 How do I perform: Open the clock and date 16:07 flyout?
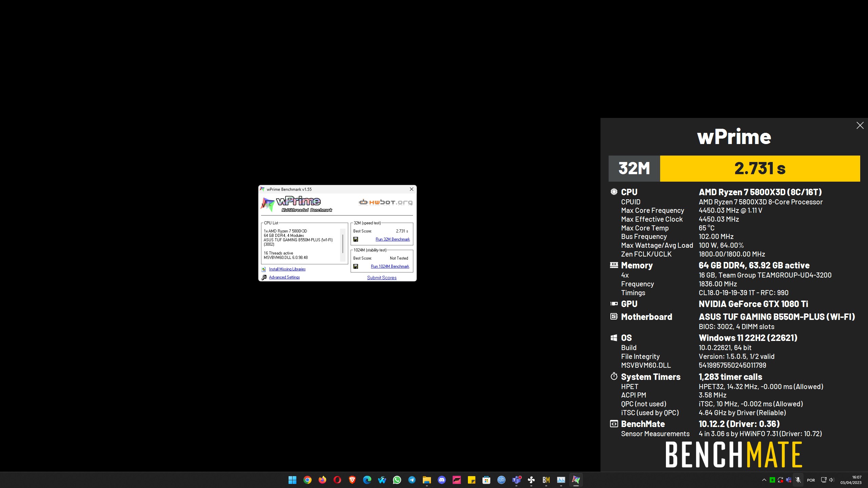pyautogui.click(x=851, y=480)
